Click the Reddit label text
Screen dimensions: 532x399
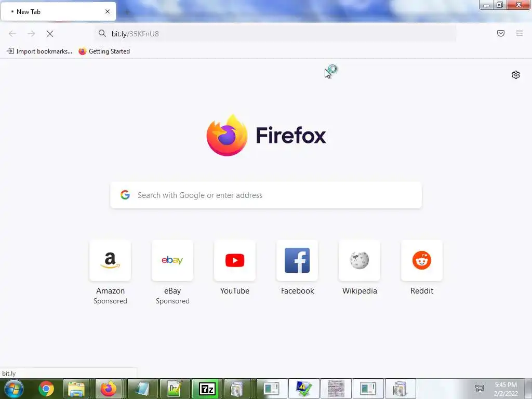pos(422,291)
